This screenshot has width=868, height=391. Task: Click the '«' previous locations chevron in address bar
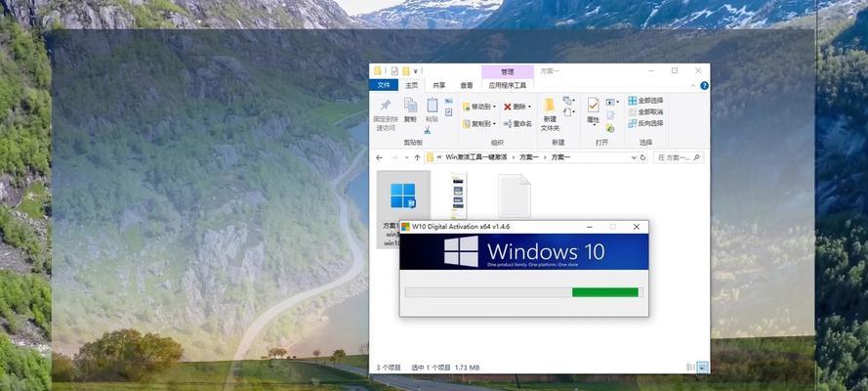(439, 157)
